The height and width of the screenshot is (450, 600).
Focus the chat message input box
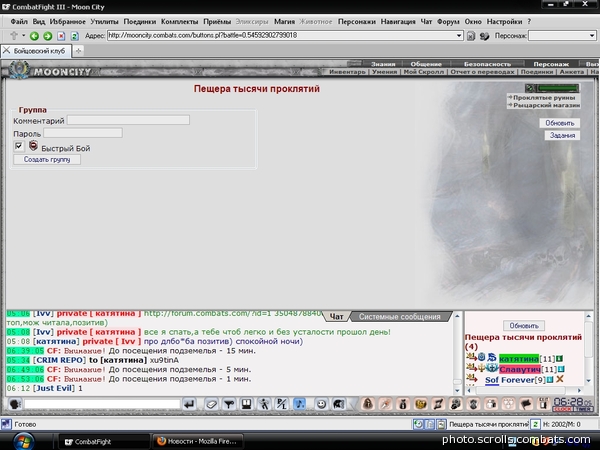tap(102, 404)
